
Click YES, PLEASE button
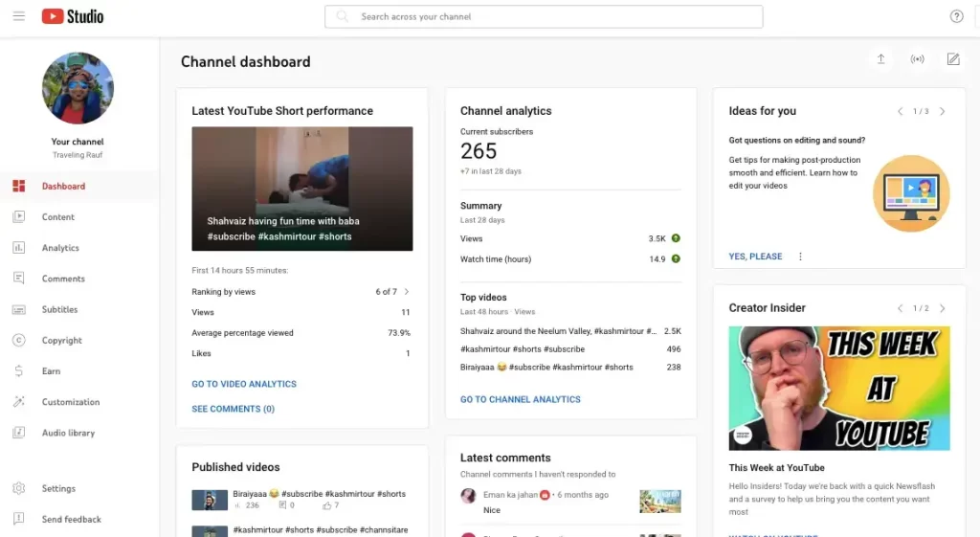(x=755, y=257)
